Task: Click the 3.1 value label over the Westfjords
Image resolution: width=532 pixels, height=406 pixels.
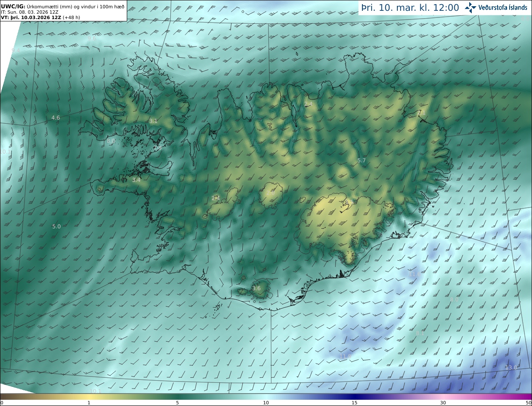Action: point(153,121)
